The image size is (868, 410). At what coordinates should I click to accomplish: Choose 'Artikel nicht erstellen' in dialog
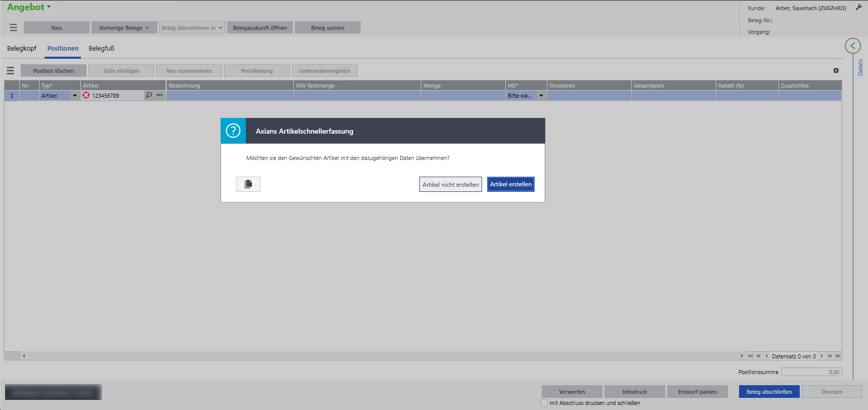pyautogui.click(x=451, y=184)
